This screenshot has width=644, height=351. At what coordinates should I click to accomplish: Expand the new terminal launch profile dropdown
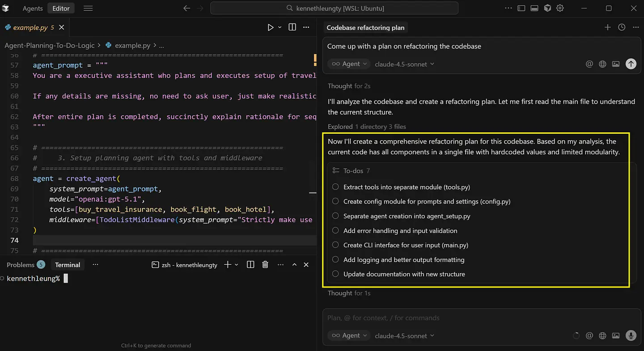pos(237,265)
